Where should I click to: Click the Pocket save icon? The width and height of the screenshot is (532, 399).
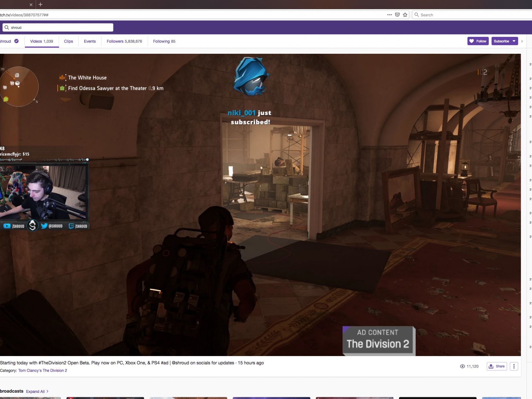397,15
